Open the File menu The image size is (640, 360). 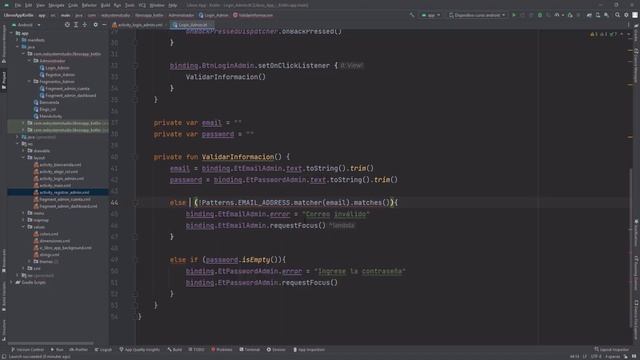(x=18, y=5)
